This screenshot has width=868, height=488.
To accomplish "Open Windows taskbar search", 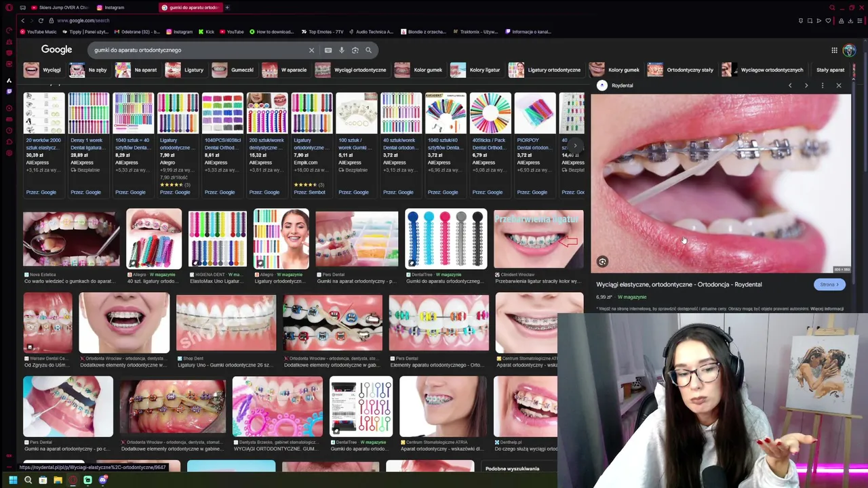I will [x=28, y=480].
